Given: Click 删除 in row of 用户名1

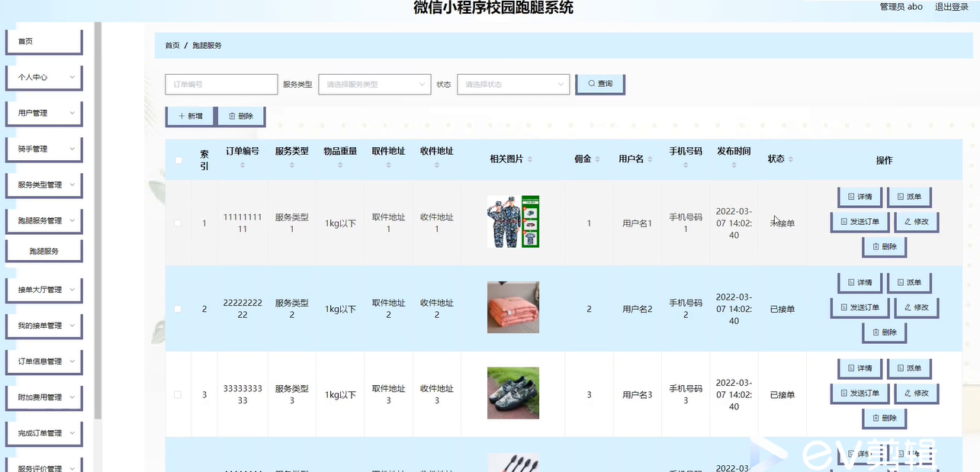Looking at the screenshot, I should (x=884, y=247).
